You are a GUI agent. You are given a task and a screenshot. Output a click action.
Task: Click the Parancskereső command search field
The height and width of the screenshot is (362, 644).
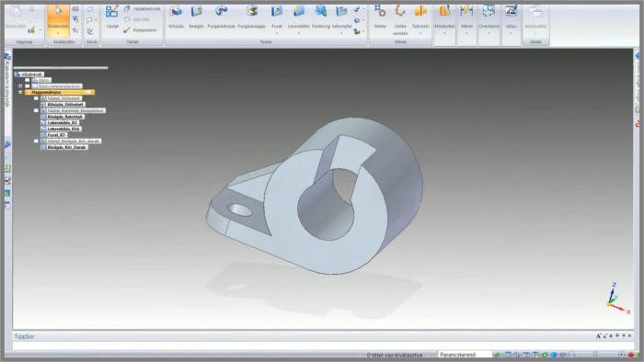point(465,355)
